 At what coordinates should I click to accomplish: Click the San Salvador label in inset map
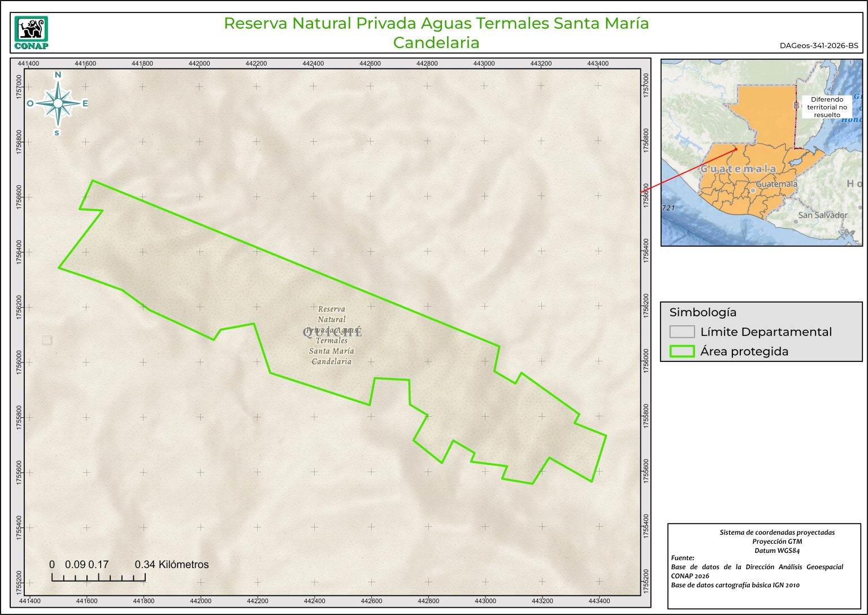(823, 215)
